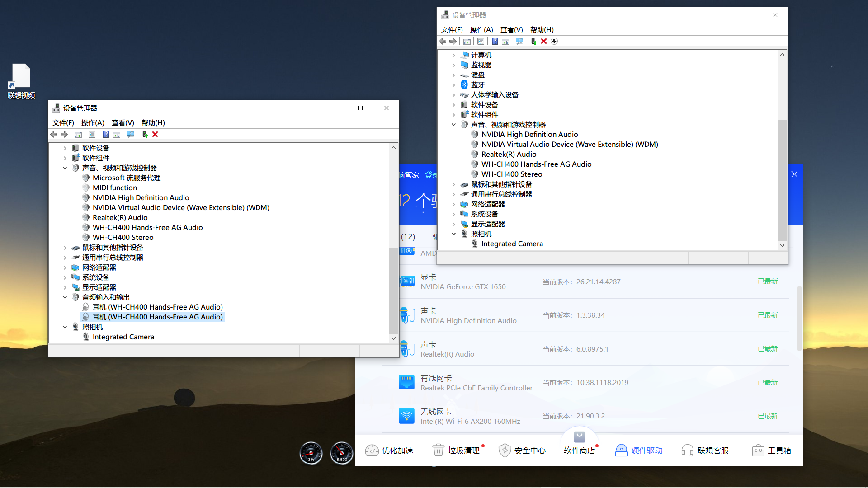868x488 pixels.
Task: Click the properties icon in right Device Manager toolbar
Action: [x=481, y=41]
